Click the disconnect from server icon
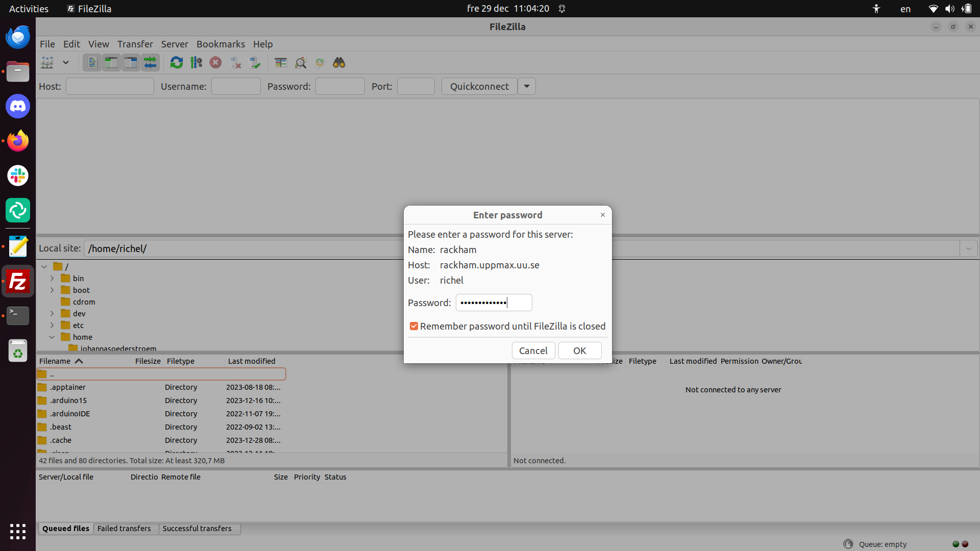 pos(235,63)
